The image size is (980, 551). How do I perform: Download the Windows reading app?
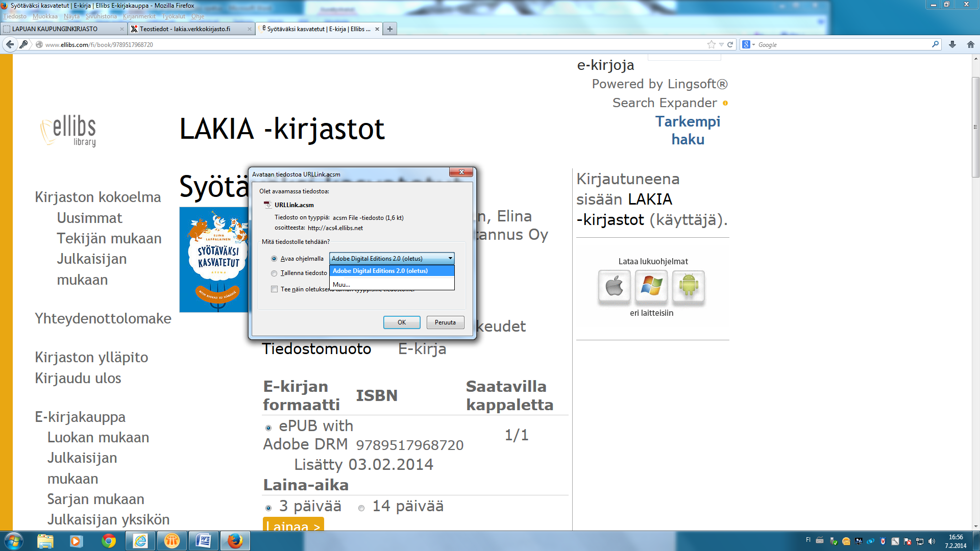click(x=651, y=286)
